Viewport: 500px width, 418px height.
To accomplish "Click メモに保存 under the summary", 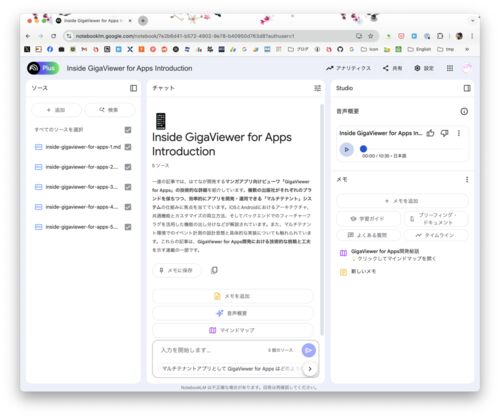I will (x=177, y=270).
